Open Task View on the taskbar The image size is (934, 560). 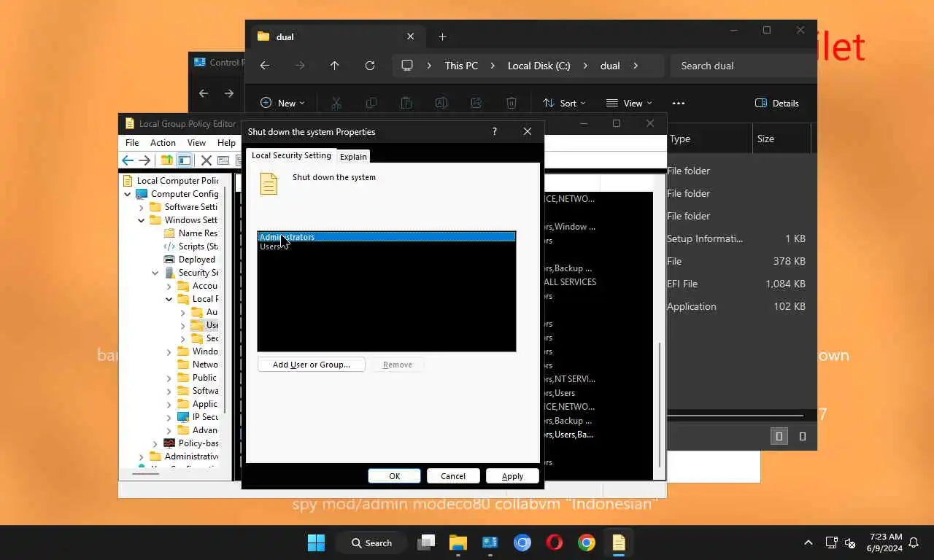tap(426, 542)
